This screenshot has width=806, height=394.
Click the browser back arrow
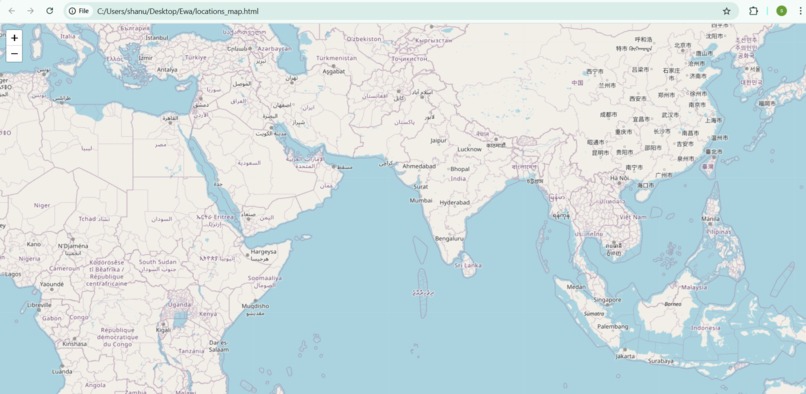coord(12,11)
